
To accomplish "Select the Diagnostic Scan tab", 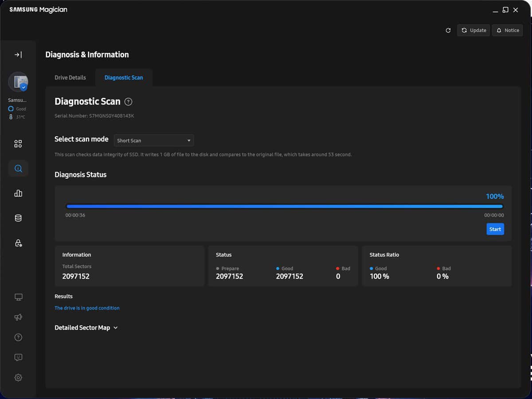I will [x=124, y=78].
